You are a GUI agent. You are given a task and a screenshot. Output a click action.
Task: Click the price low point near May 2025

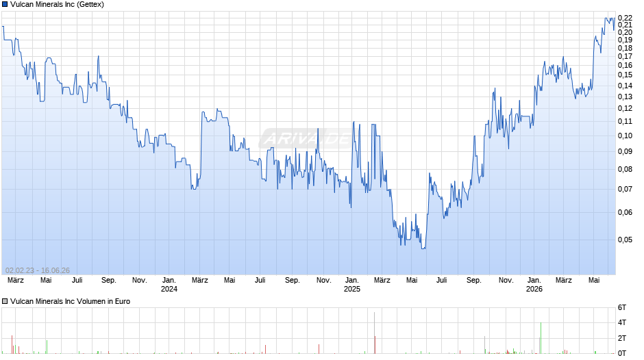tap(423, 248)
